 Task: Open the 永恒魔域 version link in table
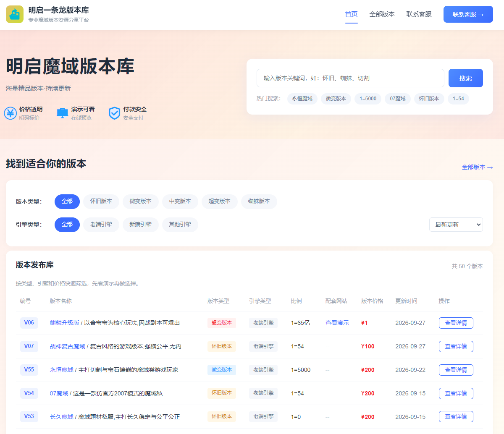pyautogui.click(x=62, y=370)
